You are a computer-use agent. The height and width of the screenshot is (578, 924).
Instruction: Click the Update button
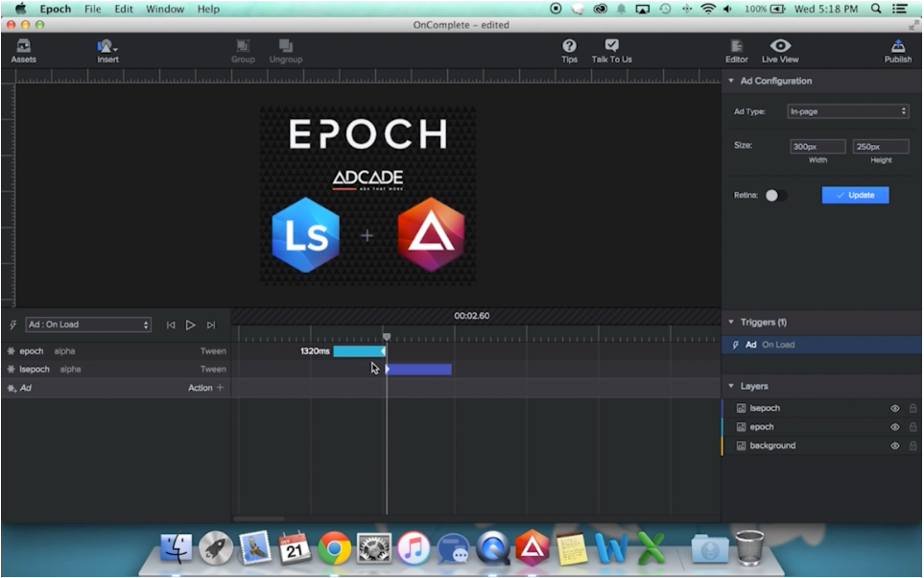click(855, 195)
